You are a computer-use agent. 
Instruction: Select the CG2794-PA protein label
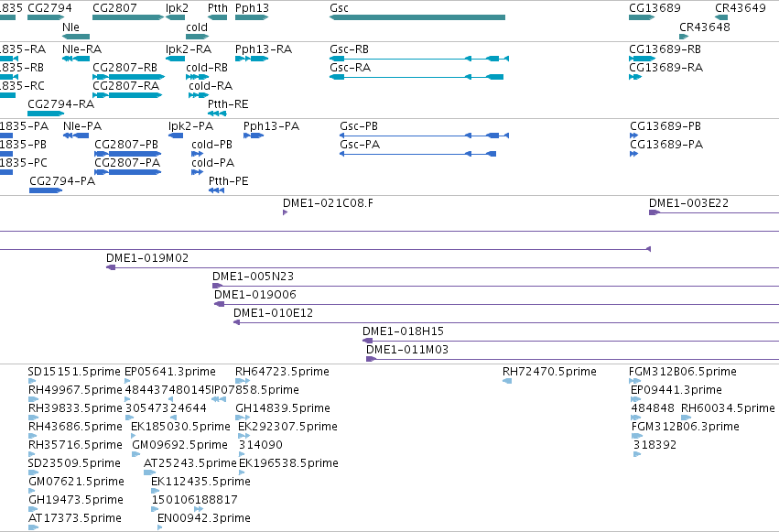coord(62,181)
